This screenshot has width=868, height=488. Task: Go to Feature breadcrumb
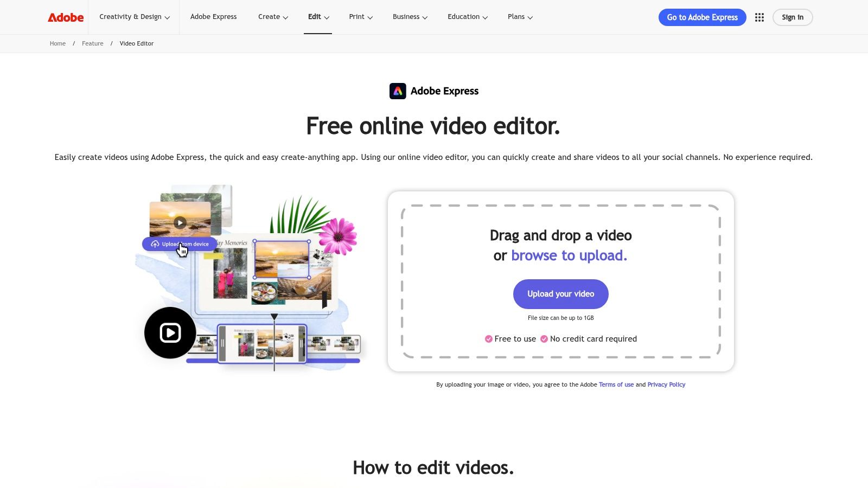(92, 43)
